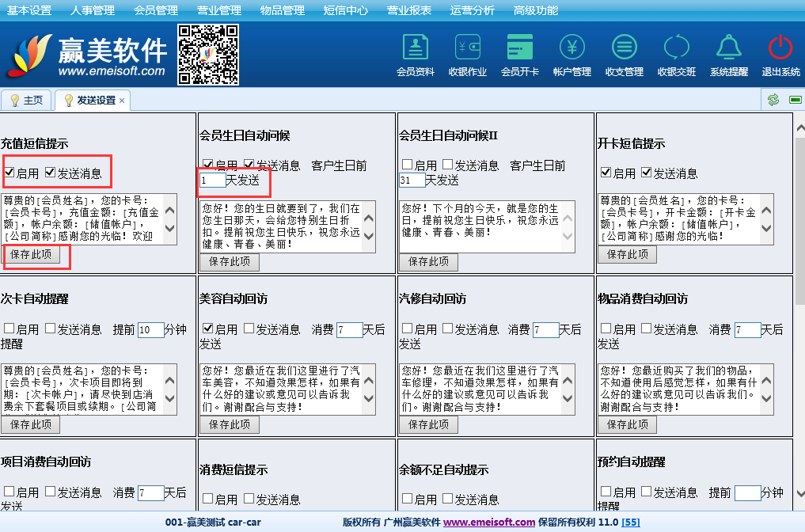Click the days input in 会员生日自动问候
This screenshot has width=805, height=532.
click(212, 180)
